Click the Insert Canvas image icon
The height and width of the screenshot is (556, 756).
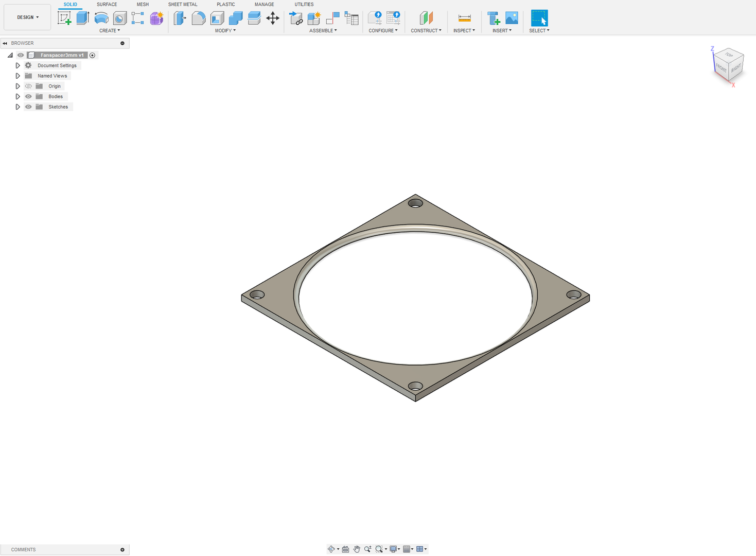click(512, 18)
